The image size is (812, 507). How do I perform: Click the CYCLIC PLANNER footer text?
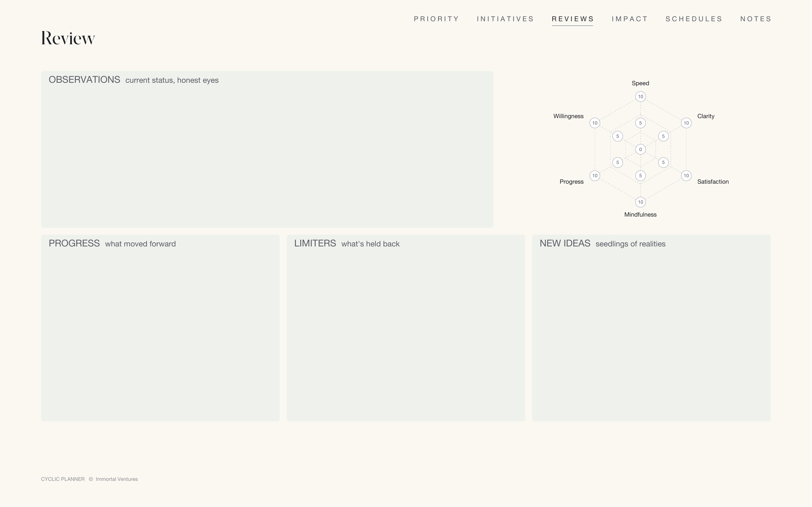point(63,479)
